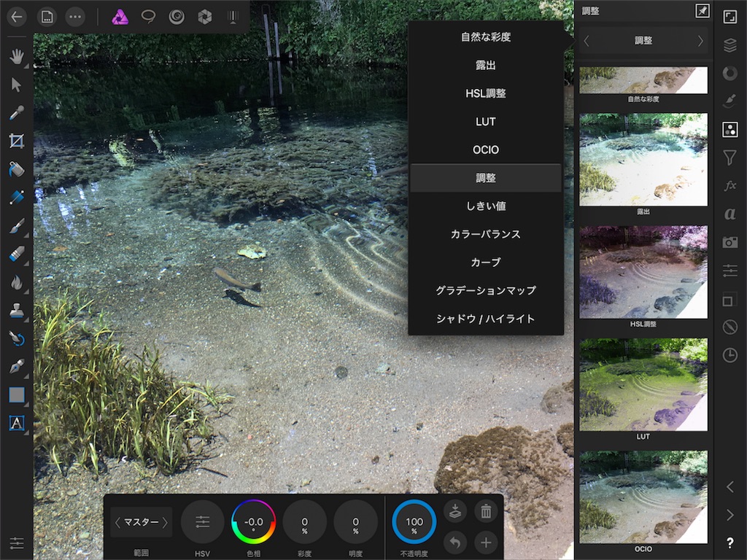
Task: Switch to the Photo persona icon
Action: (x=120, y=17)
